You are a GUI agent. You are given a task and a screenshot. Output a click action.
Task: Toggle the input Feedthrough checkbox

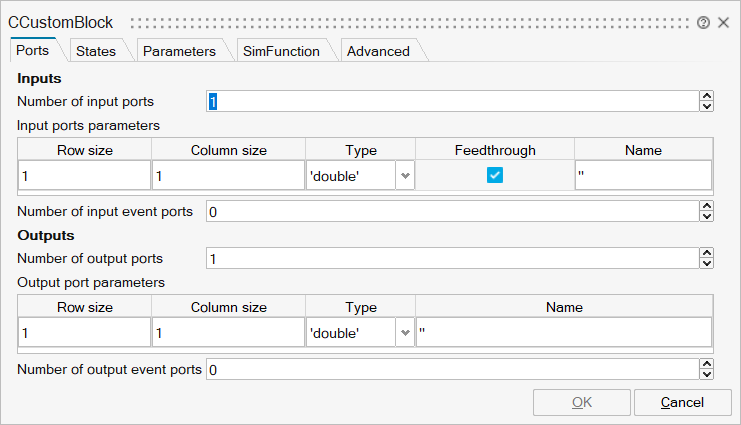point(494,175)
